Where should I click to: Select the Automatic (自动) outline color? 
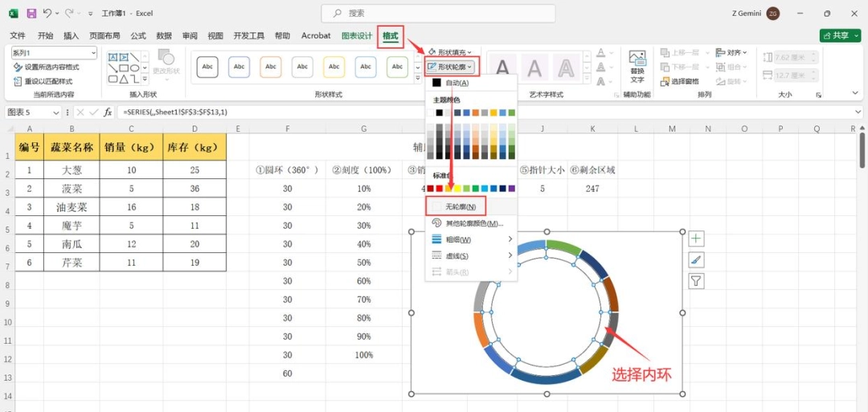pos(471,83)
